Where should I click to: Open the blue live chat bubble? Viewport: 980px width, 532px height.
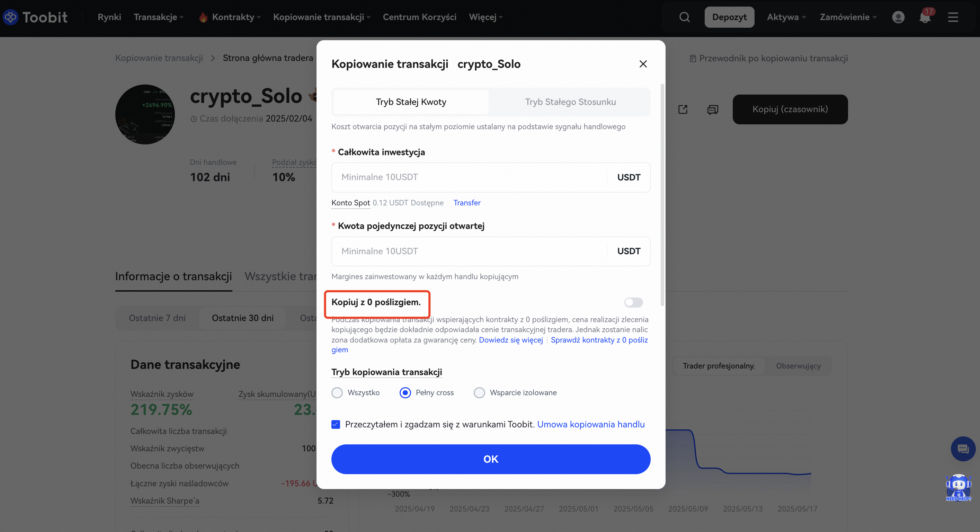click(963, 449)
